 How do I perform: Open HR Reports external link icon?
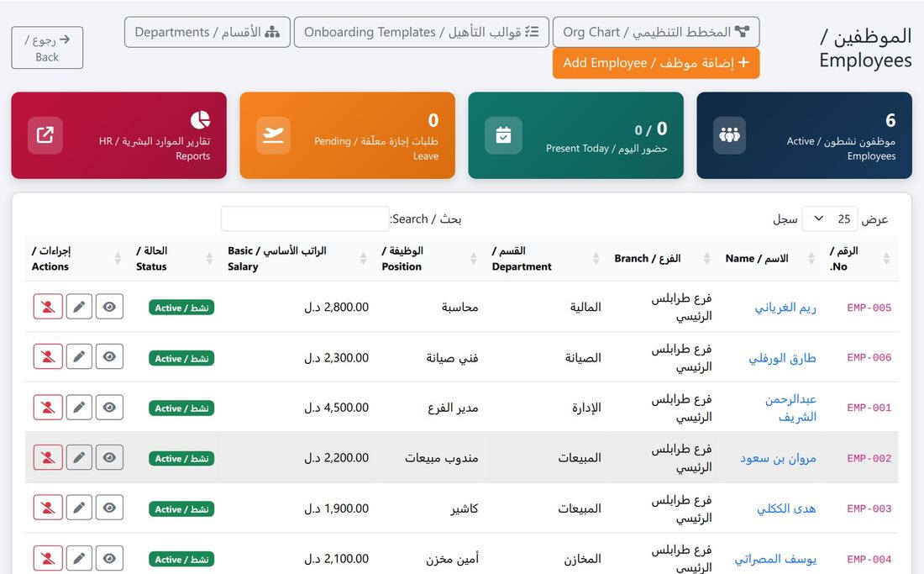(45, 135)
